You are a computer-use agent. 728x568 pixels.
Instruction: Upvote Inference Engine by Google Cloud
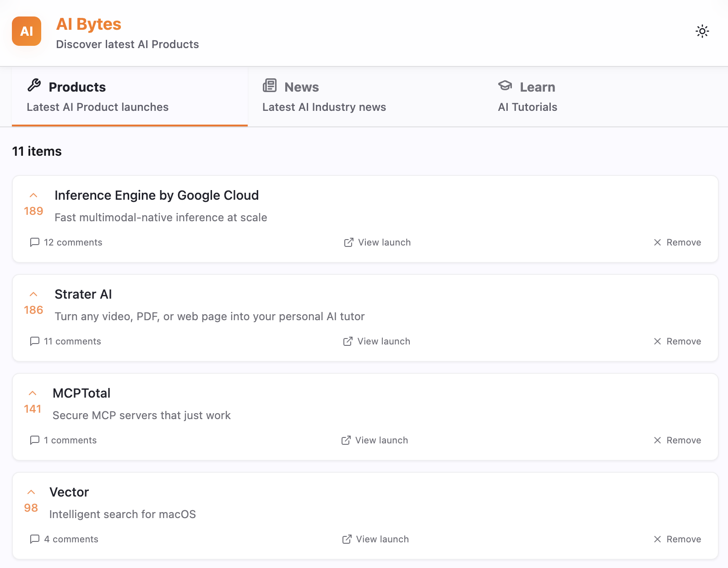click(x=33, y=195)
